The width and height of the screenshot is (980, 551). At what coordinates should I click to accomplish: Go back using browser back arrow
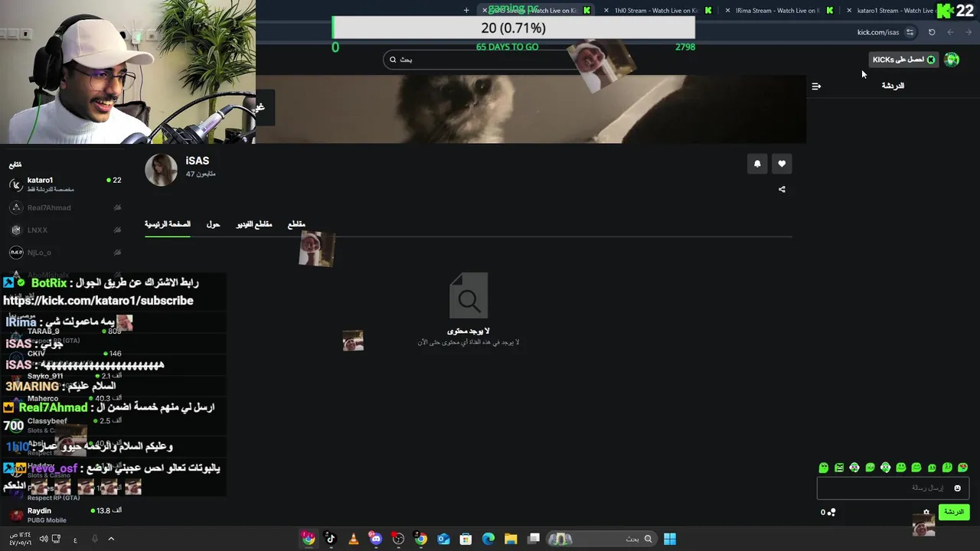[x=970, y=32]
